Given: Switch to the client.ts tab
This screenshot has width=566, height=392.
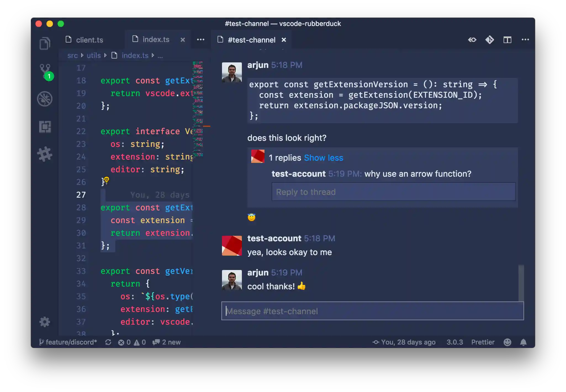Looking at the screenshot, I should click(90, 40).
